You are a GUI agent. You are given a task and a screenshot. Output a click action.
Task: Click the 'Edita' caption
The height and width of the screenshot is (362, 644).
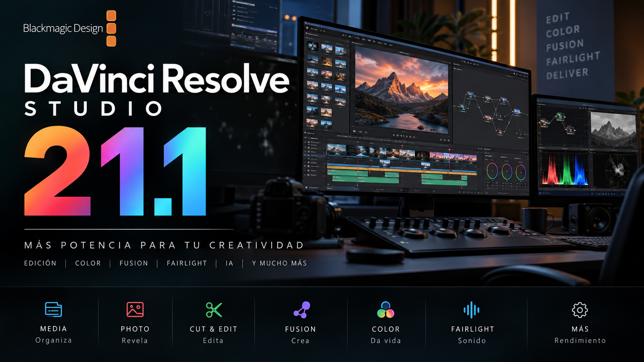point(213,340)
